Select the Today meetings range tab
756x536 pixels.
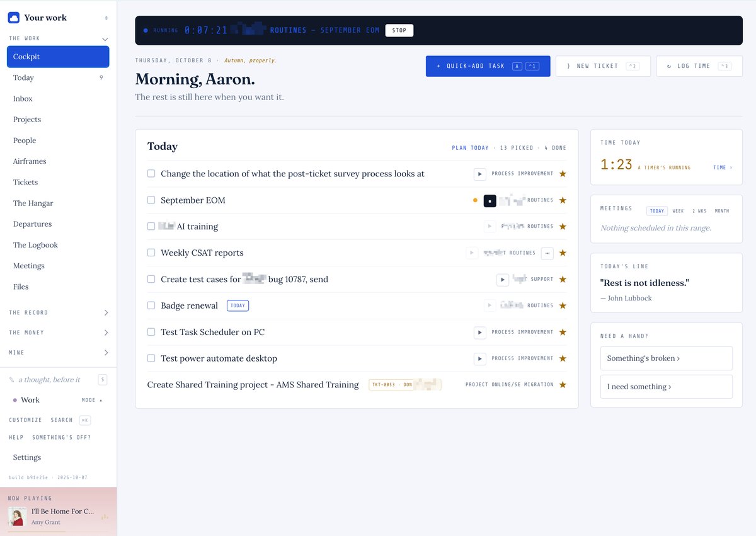click(657, 211)
